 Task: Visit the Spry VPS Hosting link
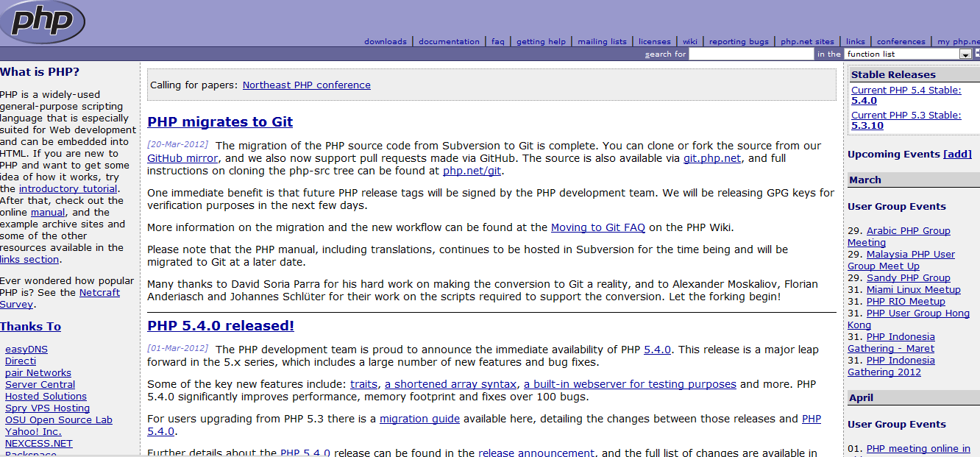coord(47,408)
